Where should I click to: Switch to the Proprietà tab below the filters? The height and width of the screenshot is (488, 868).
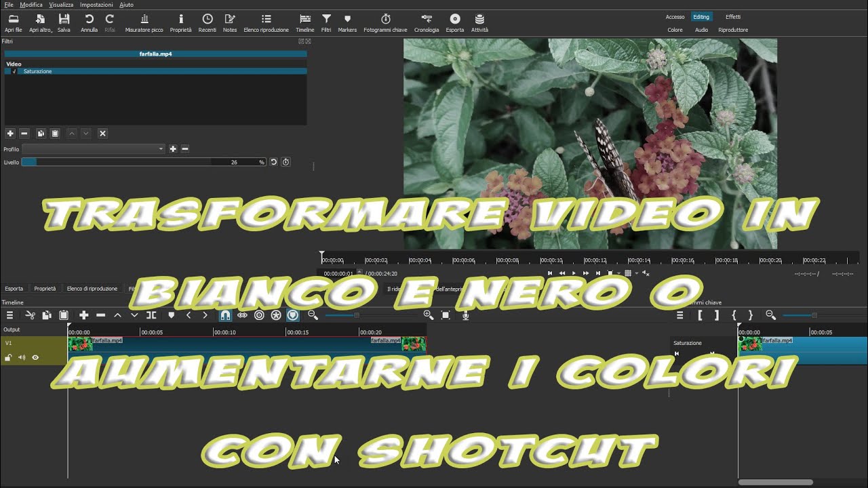[x=45, y=289]
